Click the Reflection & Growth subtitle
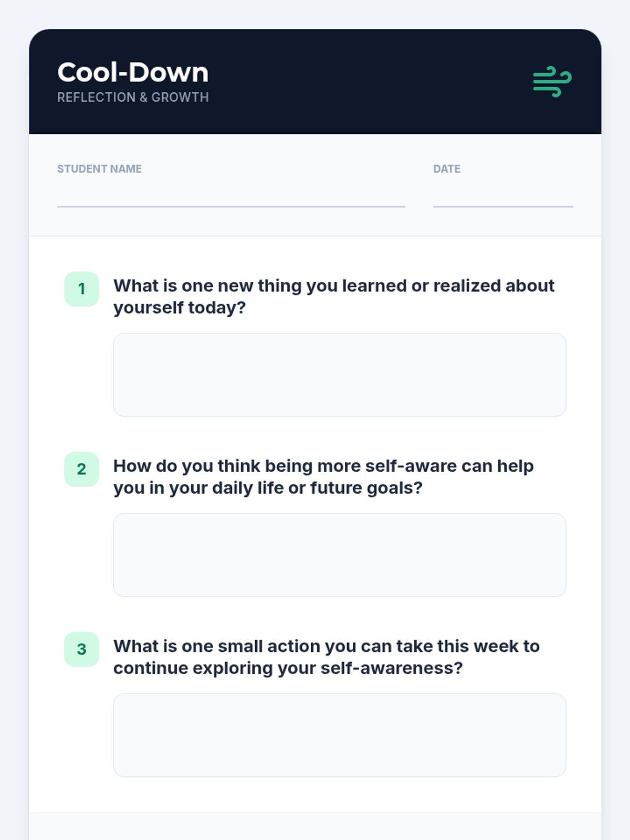This screenshot has height=840, width=630. [x=133, y=98]
